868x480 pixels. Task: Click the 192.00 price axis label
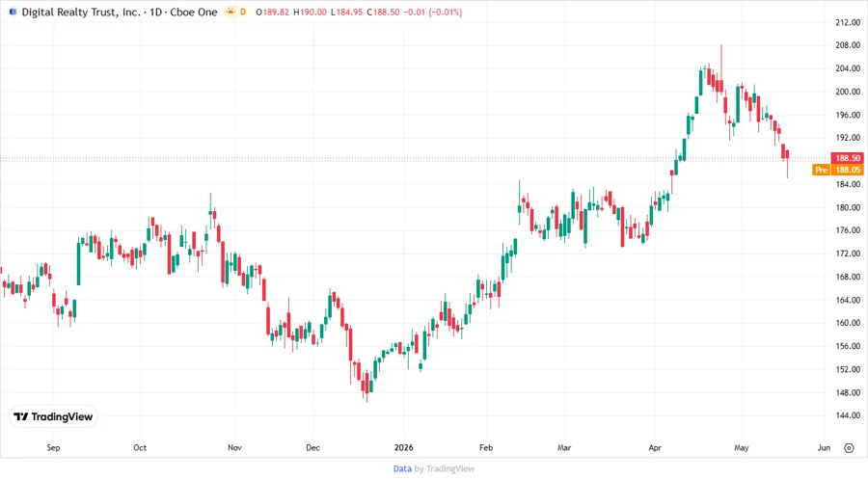click(x=848, y=138)
